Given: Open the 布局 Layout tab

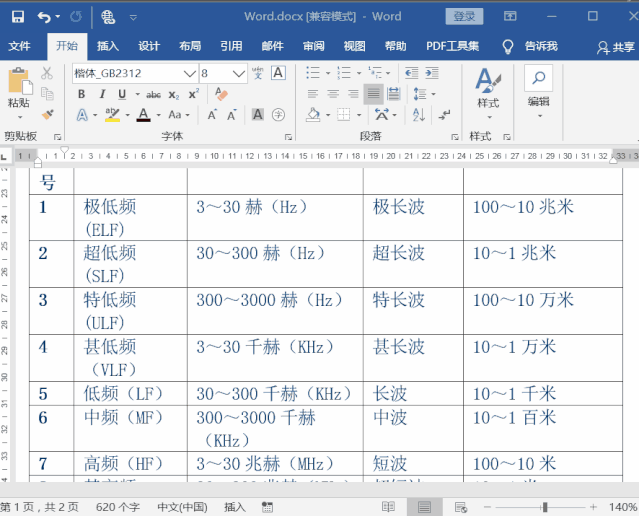Looking at the screenshot, I should point(190,46).
